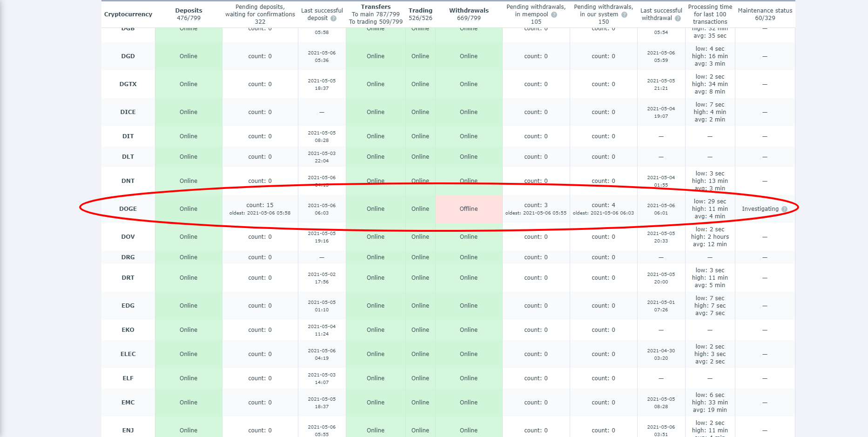This screenshot has width=868, height=437.
Task: Select the EDG ticker name
Action: (x=128, y=306)
